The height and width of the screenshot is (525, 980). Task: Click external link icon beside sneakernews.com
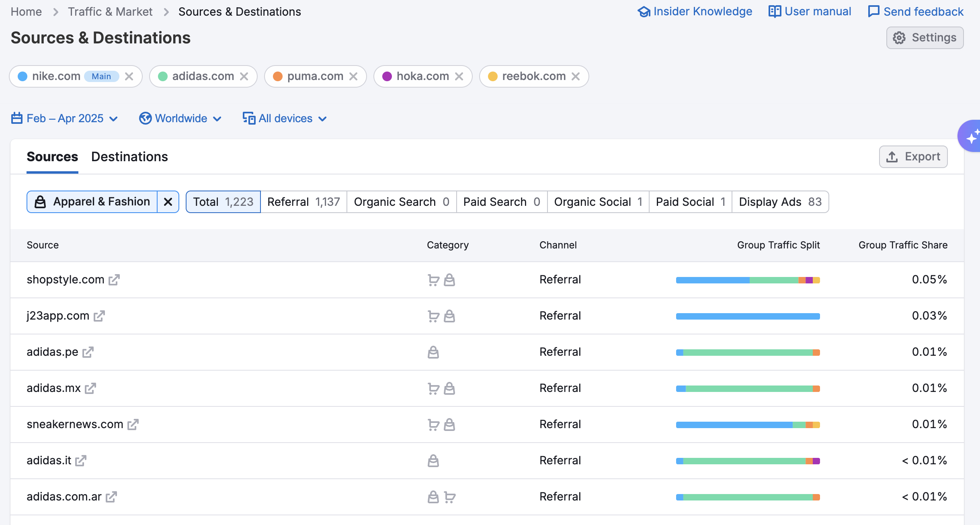click(x=133, y=425)
